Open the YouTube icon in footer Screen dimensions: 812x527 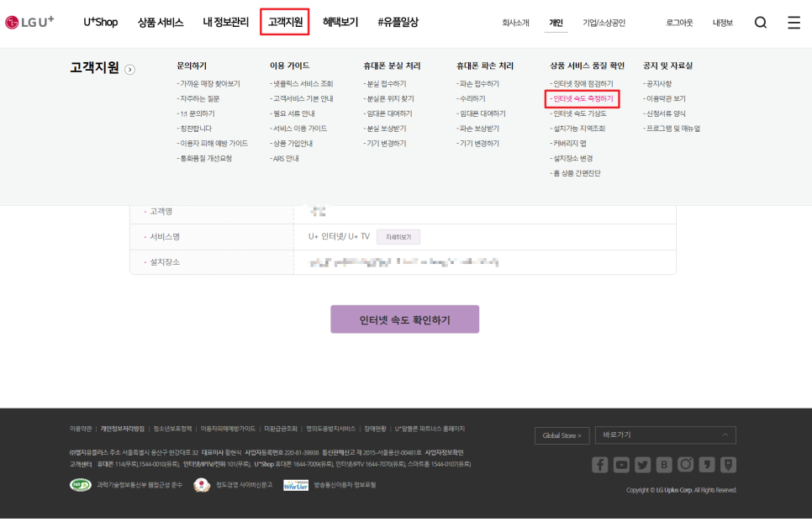point(621,464)
